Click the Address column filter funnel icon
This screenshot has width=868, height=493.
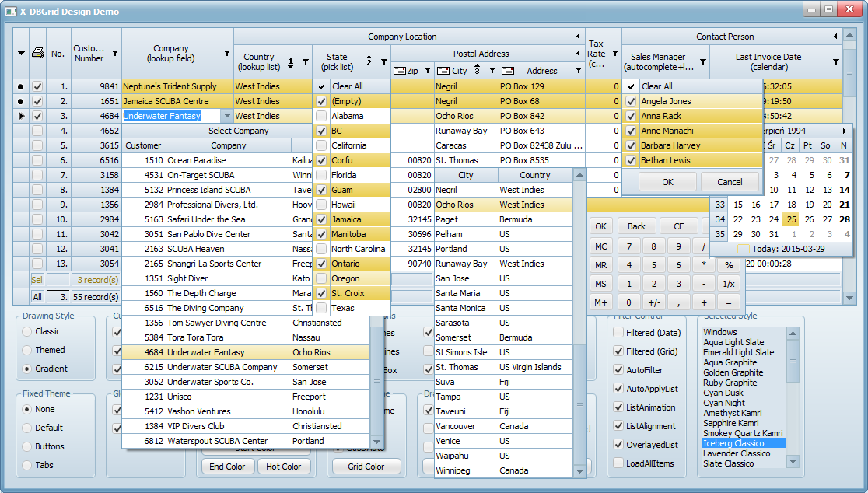tap(578, 71)
